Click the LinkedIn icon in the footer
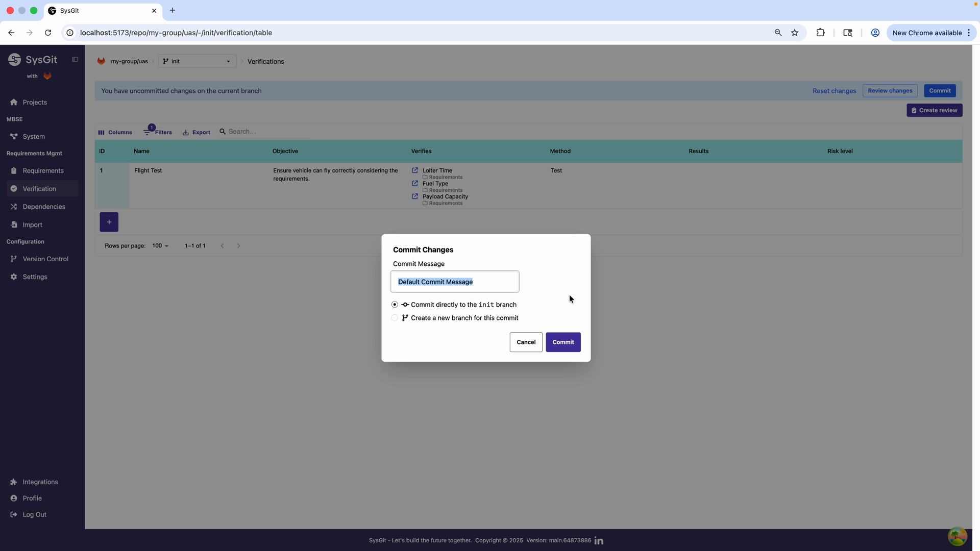This screenshot has height=551, width=980. tap(599, 540)
